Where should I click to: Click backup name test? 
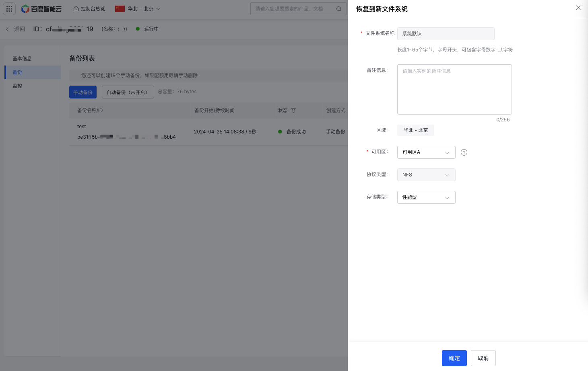82,127
